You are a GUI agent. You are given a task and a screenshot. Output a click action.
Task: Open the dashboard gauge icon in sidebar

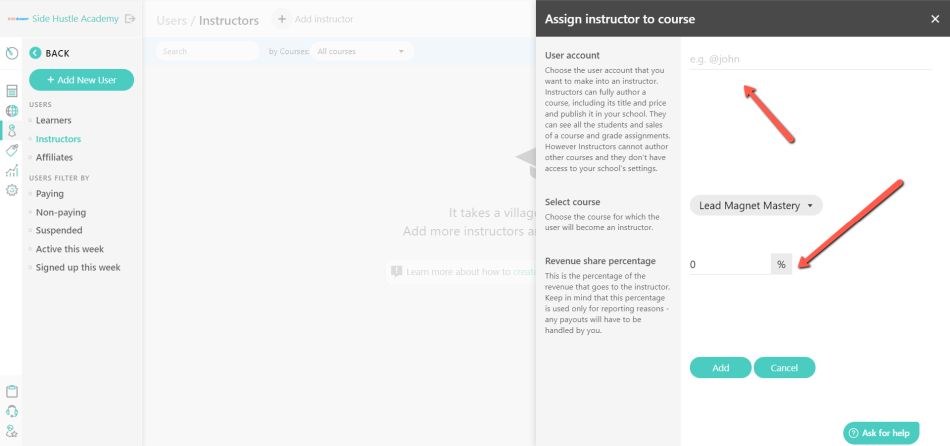[x=12, y=53]
